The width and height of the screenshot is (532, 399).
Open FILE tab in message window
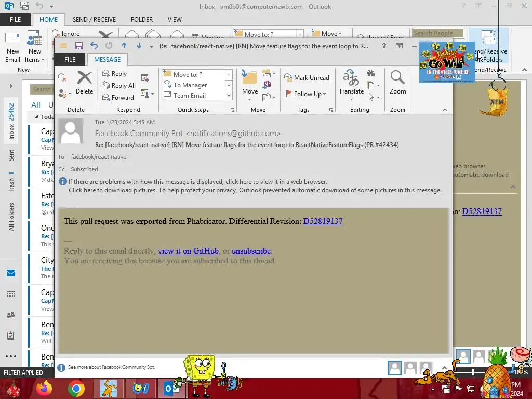(70, 59)
